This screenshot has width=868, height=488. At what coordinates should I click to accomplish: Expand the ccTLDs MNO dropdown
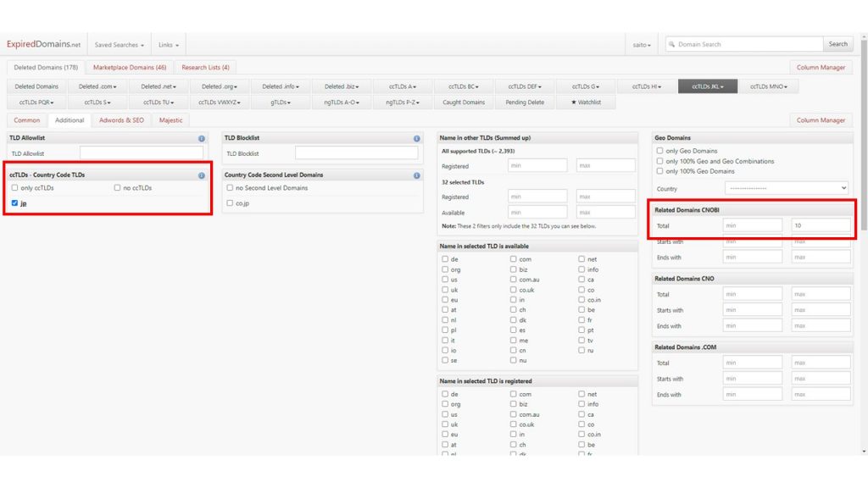pyautogui.click(x=768, y=86)
